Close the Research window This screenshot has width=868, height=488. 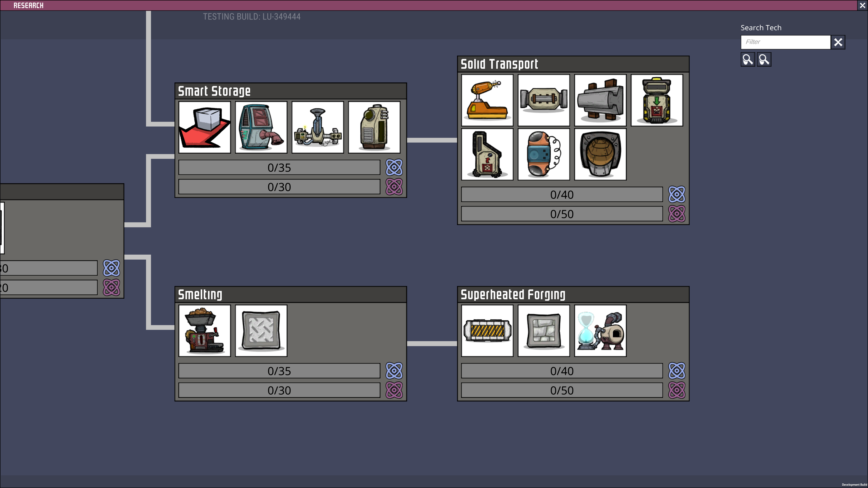(x=862, y=5)
